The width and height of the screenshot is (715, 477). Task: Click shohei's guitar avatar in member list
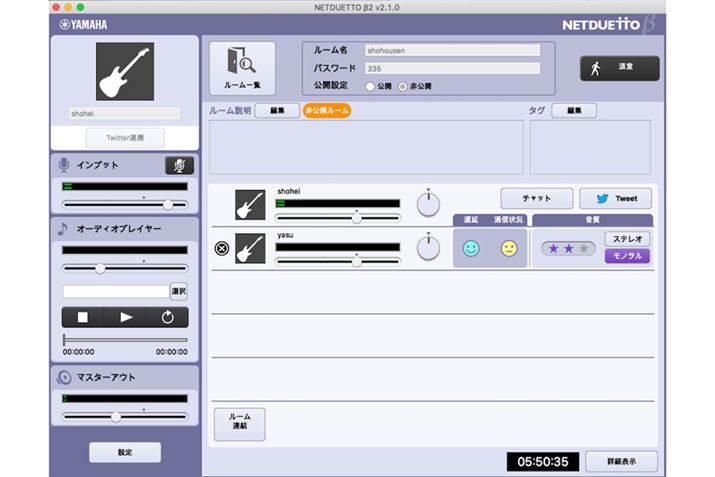[250, 205]
